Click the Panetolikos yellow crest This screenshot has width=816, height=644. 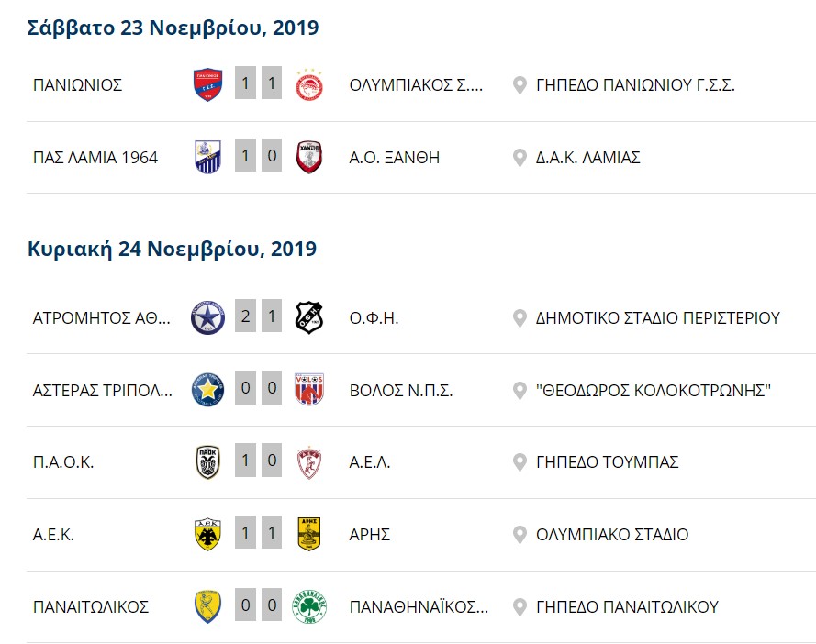coord(207,606)
